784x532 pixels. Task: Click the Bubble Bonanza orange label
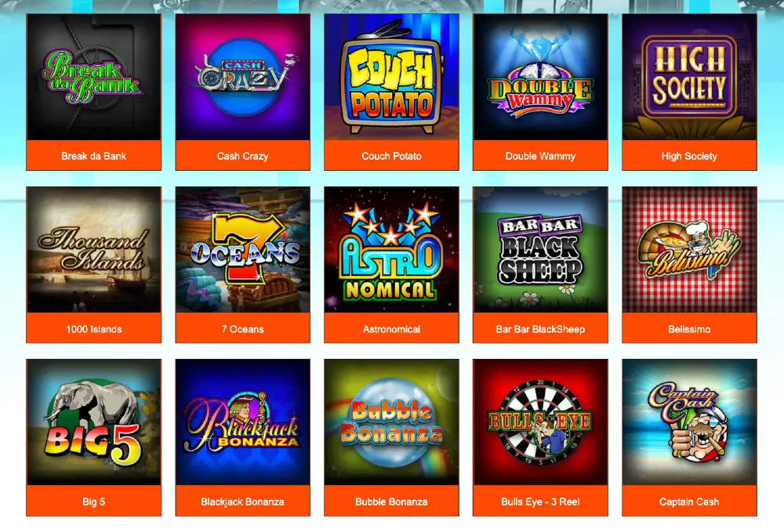point(391,501)
